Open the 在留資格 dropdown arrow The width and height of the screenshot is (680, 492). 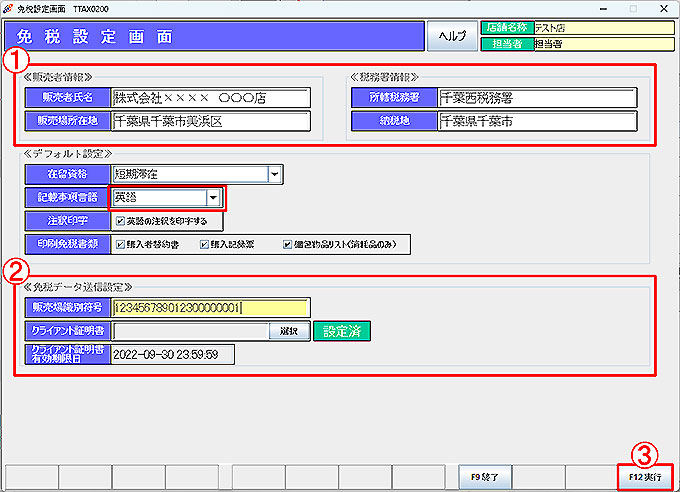click(275, 174)
